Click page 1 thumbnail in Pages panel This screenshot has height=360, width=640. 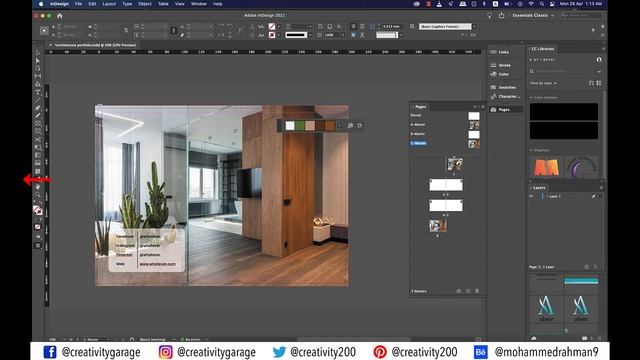(455, 164)
